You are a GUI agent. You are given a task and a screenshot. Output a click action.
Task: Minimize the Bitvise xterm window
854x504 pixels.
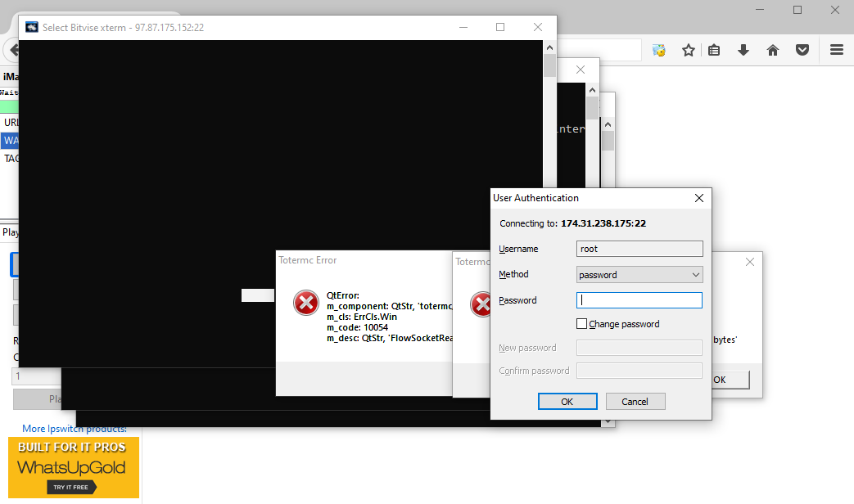463,27
